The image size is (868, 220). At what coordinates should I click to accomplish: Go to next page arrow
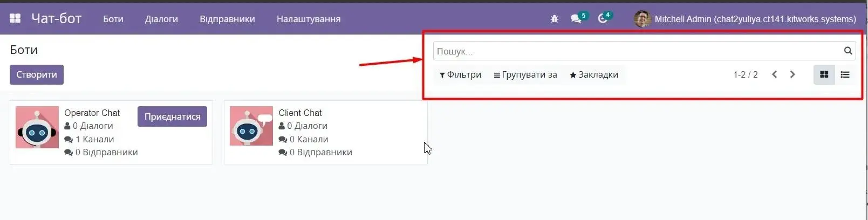[792, 74]
